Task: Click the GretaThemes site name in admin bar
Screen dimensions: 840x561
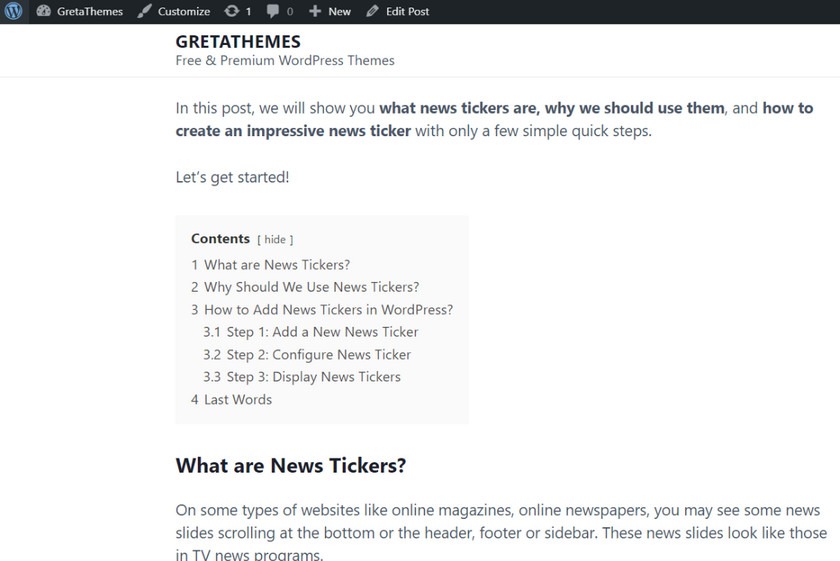Action: (x=90, y=11)
